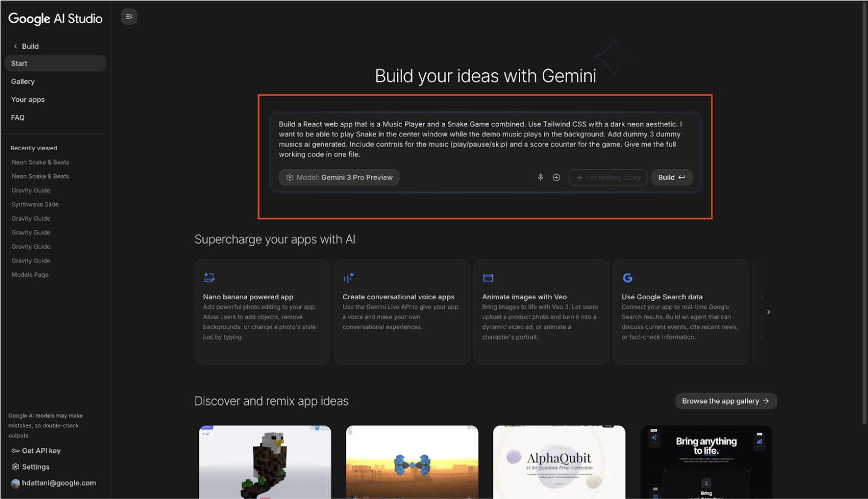The width and height of the screenshot is (868, 499).
Task: Click the conversational voice apps icon
Action: (349, 278)
